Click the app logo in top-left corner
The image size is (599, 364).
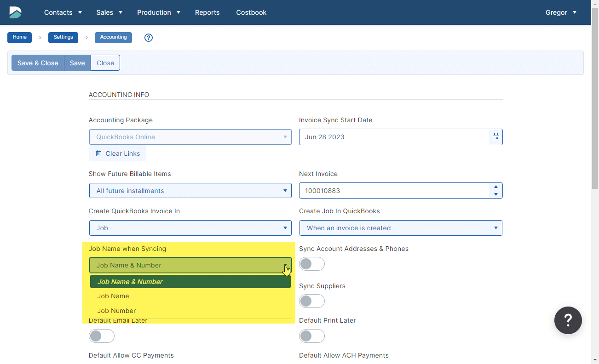pos(15,12)
